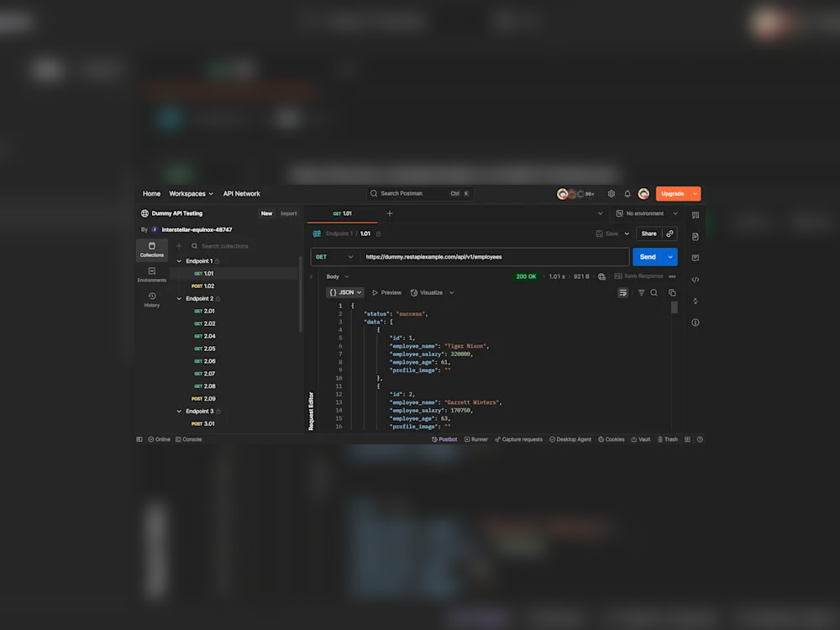Click the New button in workspace header
The image size is (840, 630).
(x=266, y=213)
